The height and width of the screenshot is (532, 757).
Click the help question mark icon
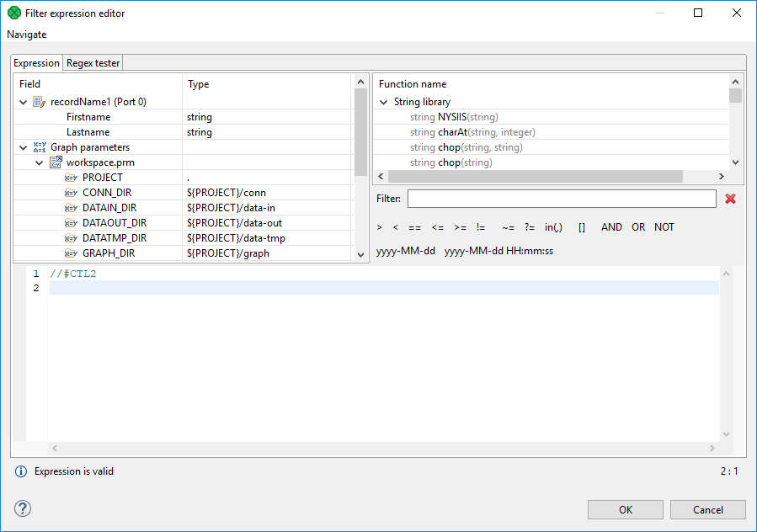tap(23, 508)
